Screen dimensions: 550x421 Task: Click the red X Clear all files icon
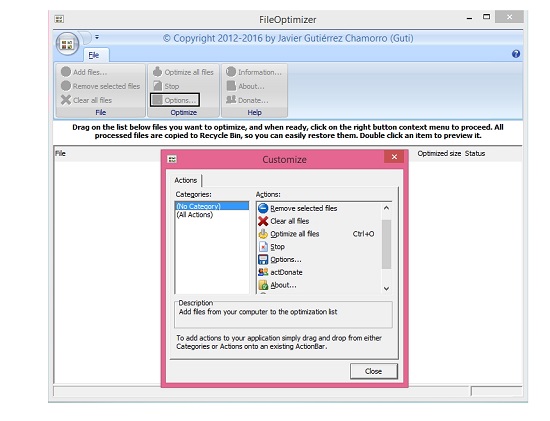(263, 221)
